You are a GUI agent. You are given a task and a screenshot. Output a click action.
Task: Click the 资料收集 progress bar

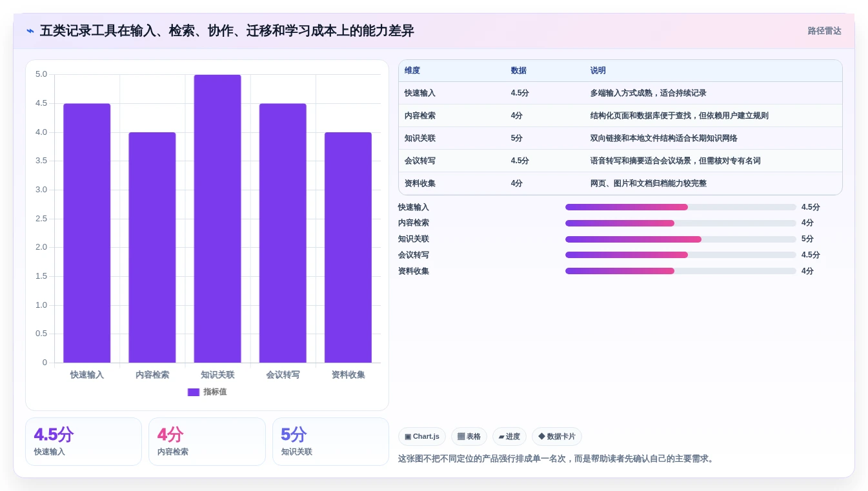680,271
